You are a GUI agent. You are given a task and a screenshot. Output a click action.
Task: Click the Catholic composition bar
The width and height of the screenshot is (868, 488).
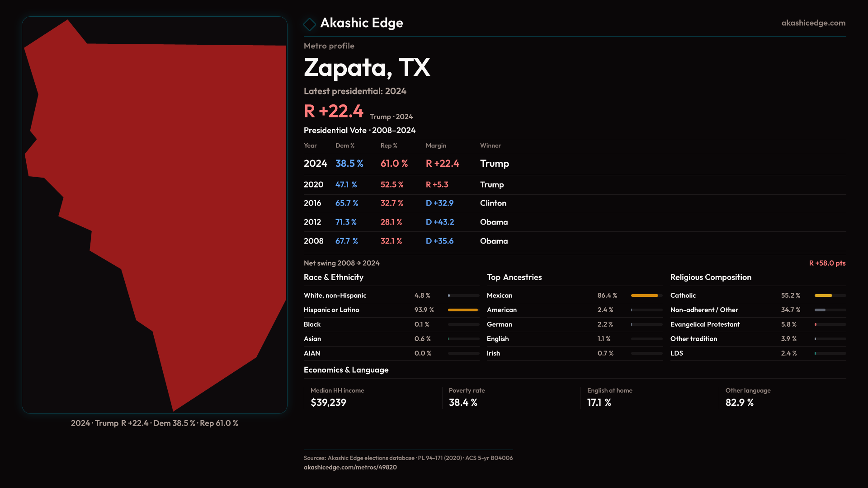pos(824,296)
